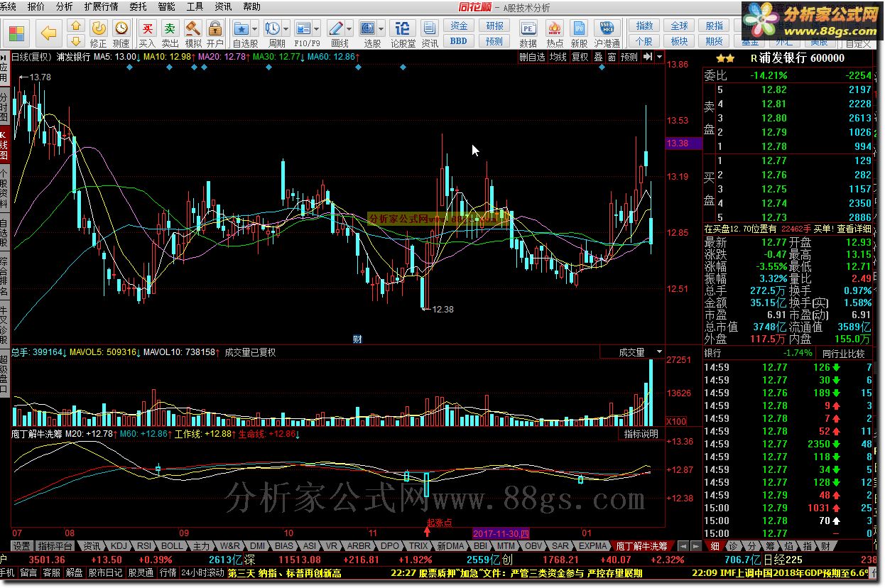The height and width of the screenshot is (588, 885).
Task: Select the KDJ indicator tab
Action: [x=119, y=546]
